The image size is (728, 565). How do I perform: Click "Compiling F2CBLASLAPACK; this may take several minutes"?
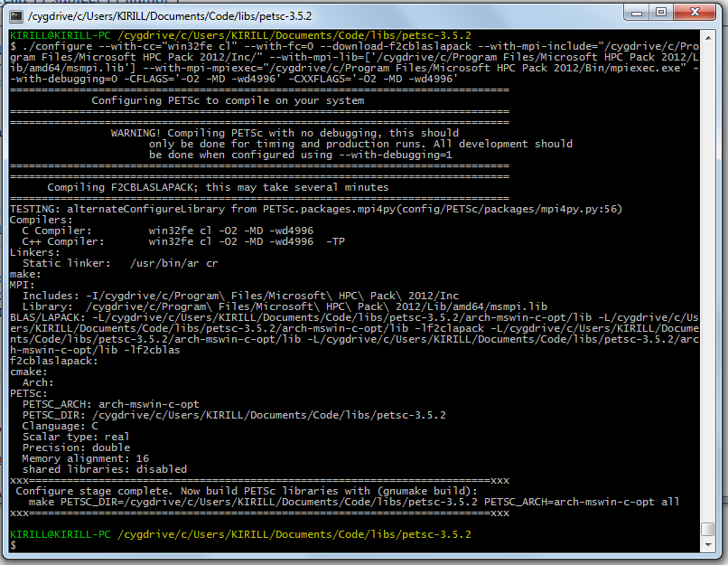point(218,187)
